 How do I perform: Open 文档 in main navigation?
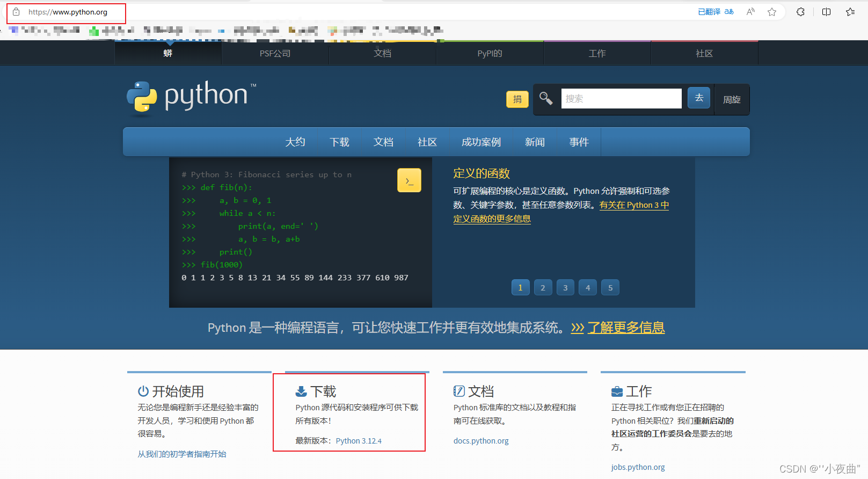[x=383, y=142]
